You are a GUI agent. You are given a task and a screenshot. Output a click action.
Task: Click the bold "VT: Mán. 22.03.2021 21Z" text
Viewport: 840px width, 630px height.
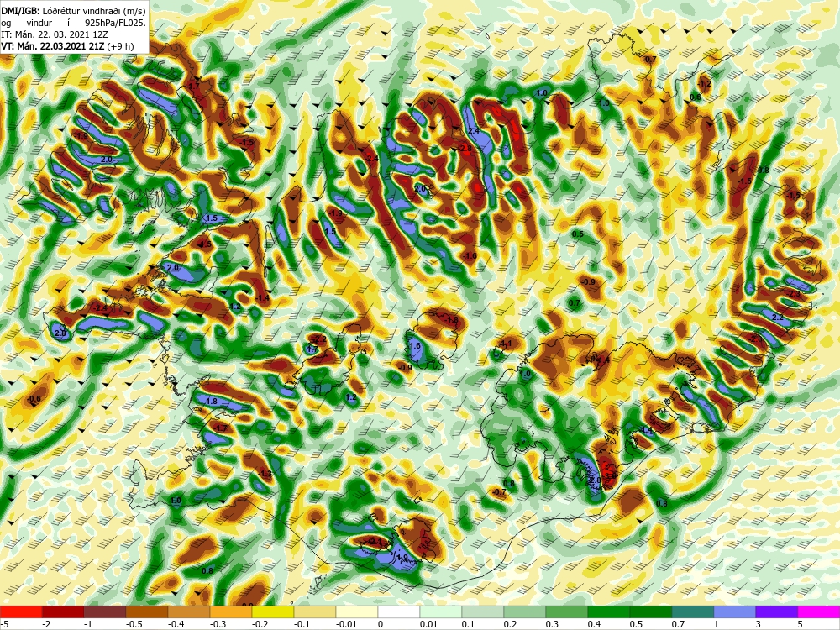[54, 46]
